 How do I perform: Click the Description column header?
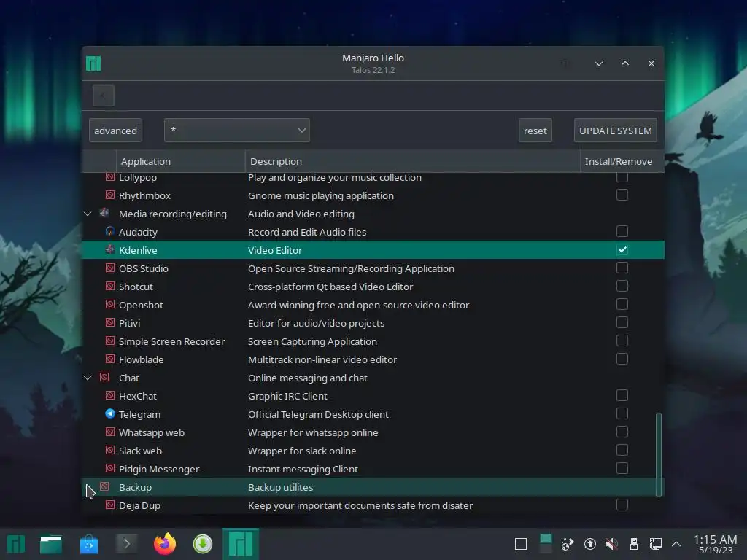coord(413,161)
